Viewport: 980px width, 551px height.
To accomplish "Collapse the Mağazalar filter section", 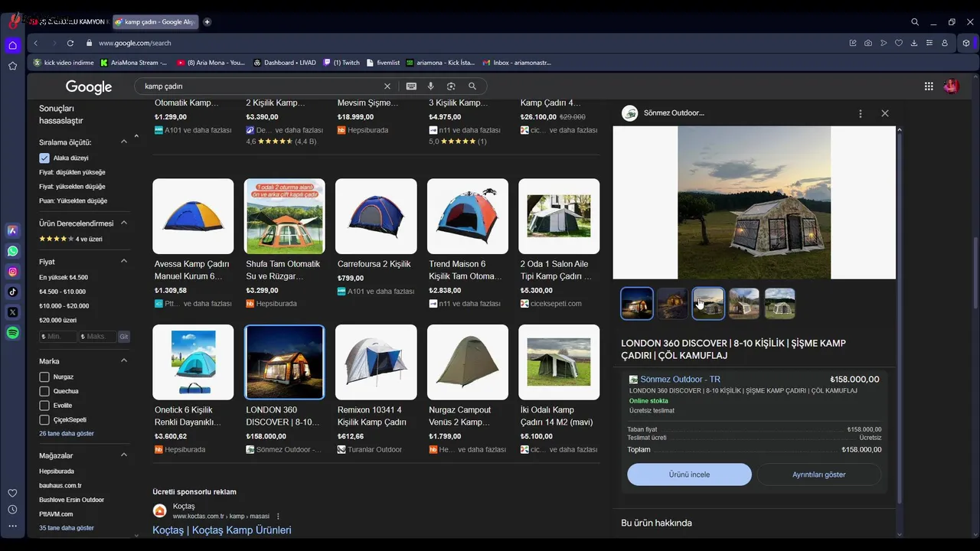I will (x=124, y=455).
